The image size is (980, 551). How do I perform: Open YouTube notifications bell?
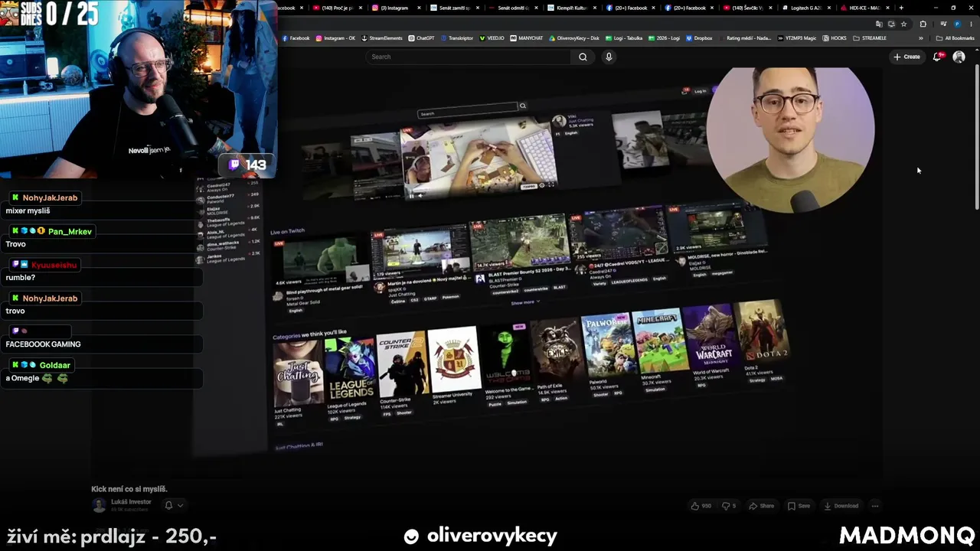[937, 57]
